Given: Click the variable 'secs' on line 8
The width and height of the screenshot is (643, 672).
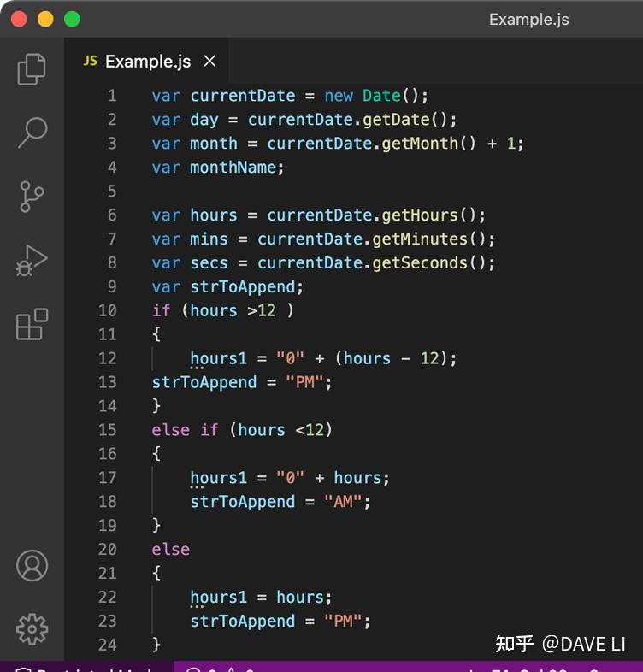Looking at the screenshot, I should click(x=209, y=262).
